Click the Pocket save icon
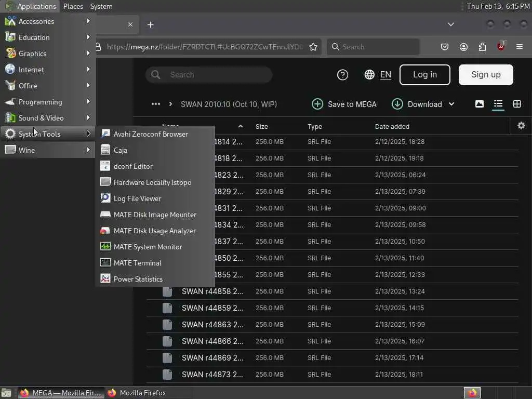Screen dimensions: 532x399 point(445,47)
